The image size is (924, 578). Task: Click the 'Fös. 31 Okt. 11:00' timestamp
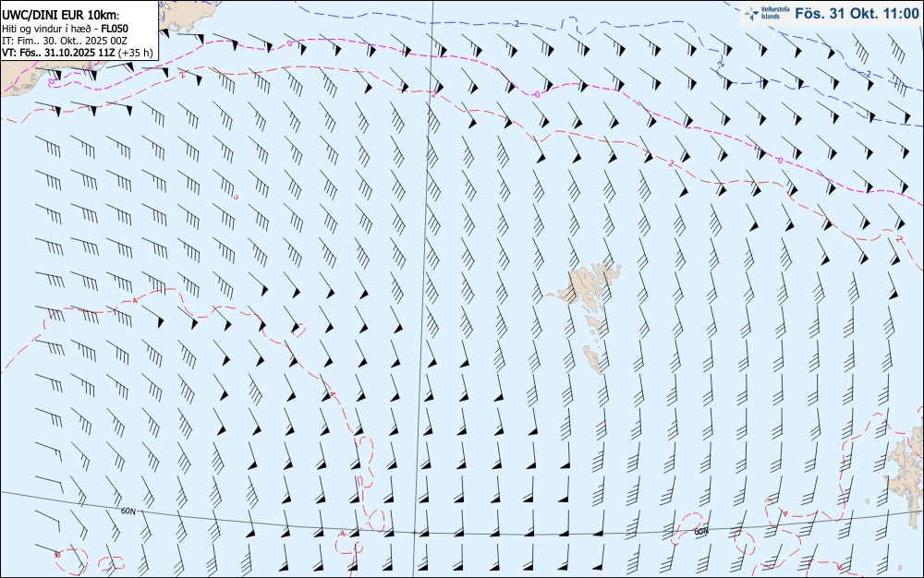coord(857,13)
